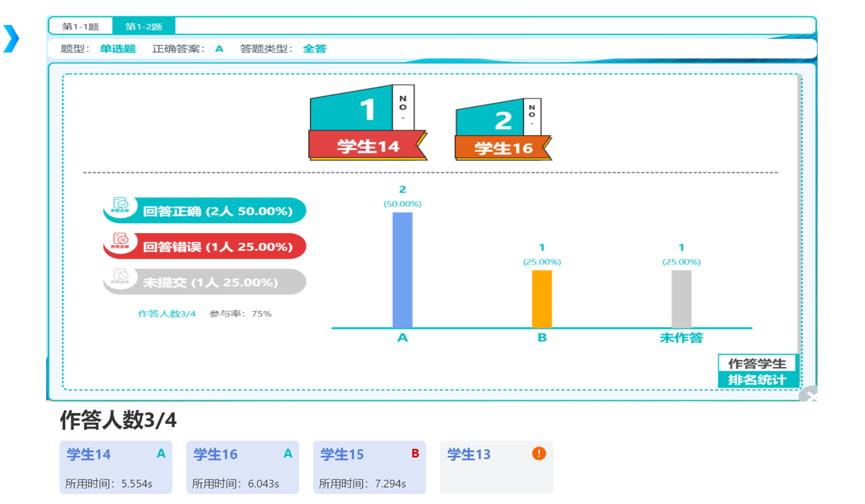
Task: Select the 第1-2题 tab
Action: 144,26
